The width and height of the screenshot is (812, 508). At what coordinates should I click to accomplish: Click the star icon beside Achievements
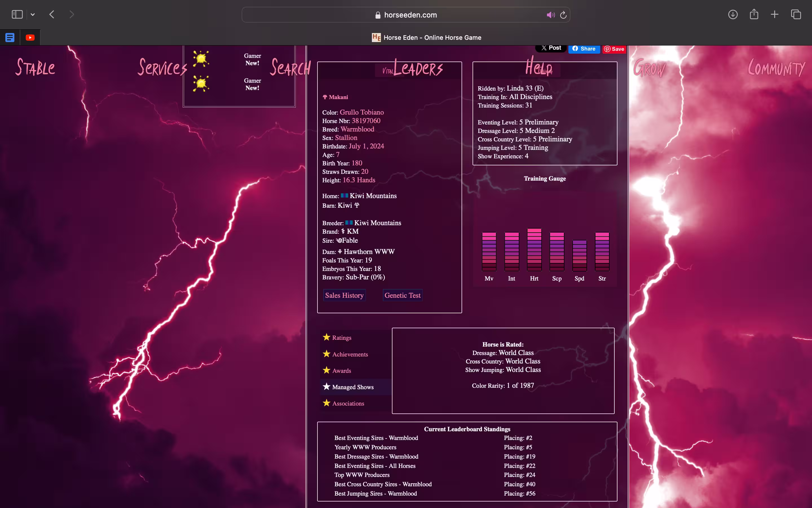pos(326,353)
